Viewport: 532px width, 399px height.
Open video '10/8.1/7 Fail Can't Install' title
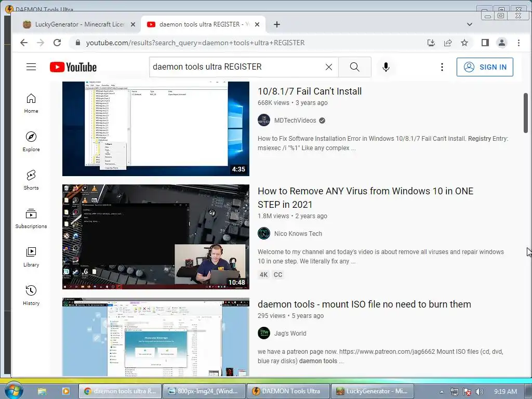310,91
